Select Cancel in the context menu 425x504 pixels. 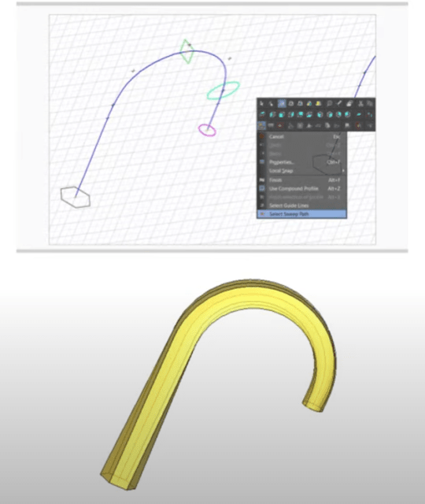coord(301,136)
